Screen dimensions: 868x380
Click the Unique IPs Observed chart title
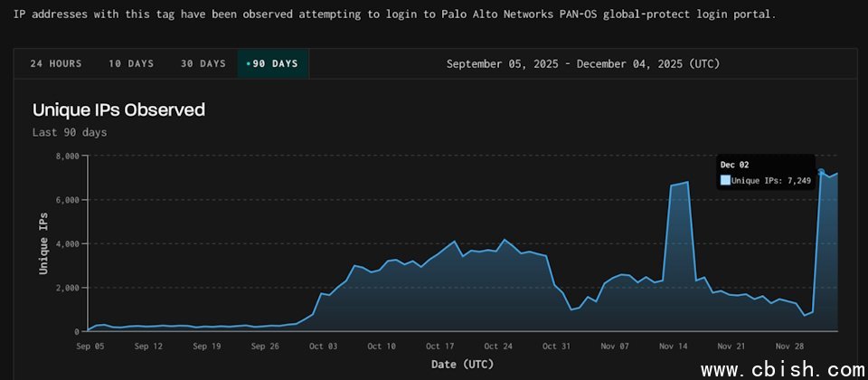click(x=118, y=110)
